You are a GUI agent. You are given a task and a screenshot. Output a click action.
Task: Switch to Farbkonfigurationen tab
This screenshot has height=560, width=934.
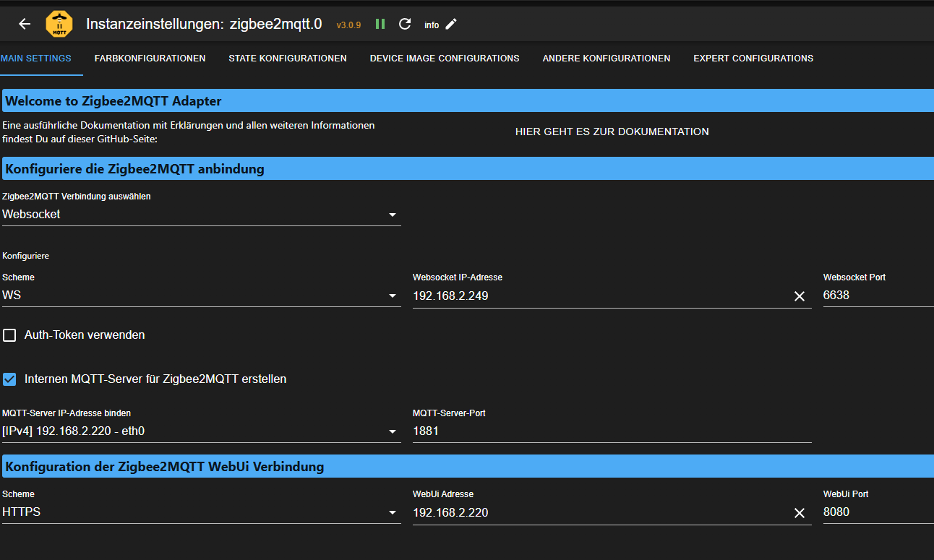point(150,59)
